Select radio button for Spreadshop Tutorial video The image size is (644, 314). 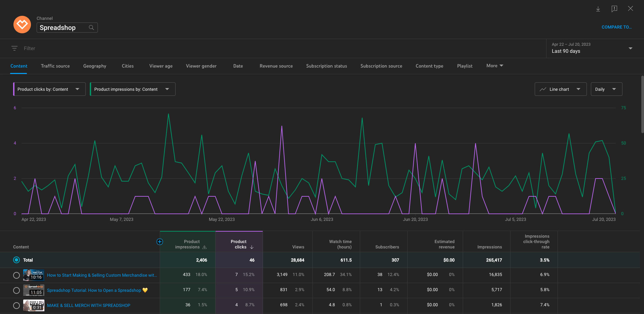pos(16,290)
